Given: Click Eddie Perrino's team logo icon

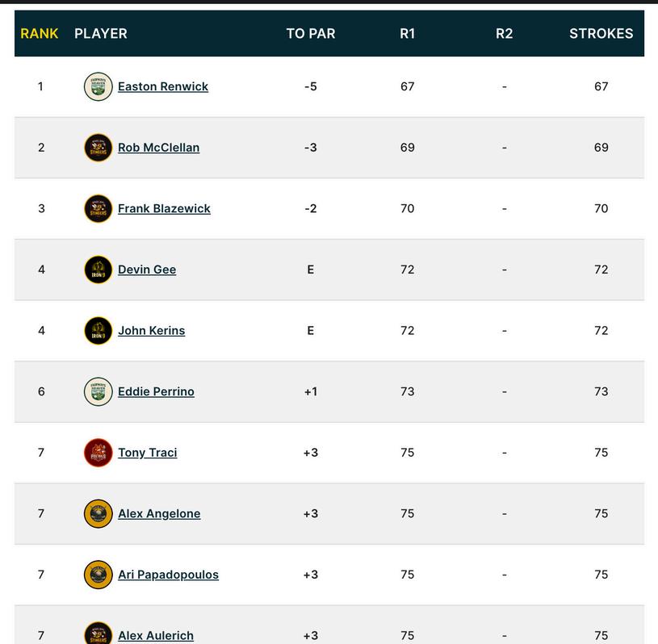Looking at the screenshot, I should (x=98, y=391).
